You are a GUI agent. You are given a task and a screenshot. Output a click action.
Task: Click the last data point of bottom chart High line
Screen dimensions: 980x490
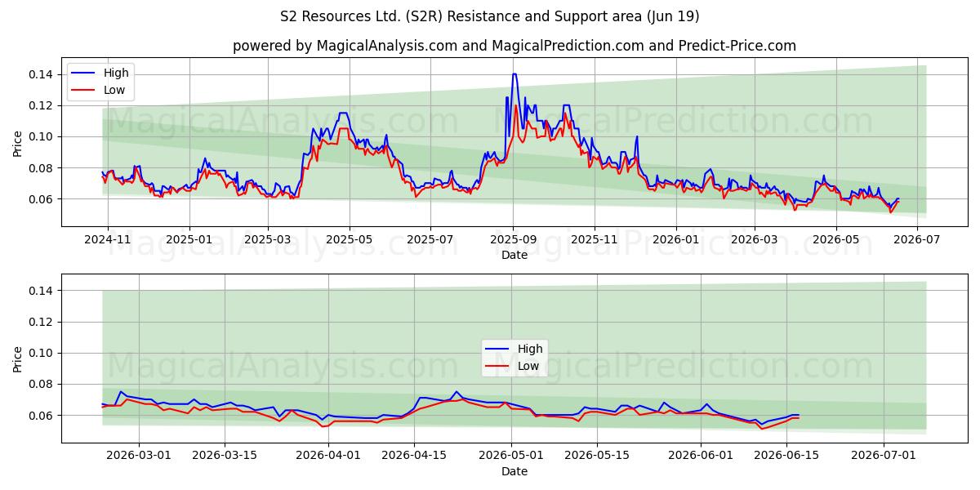pos(798,415)
